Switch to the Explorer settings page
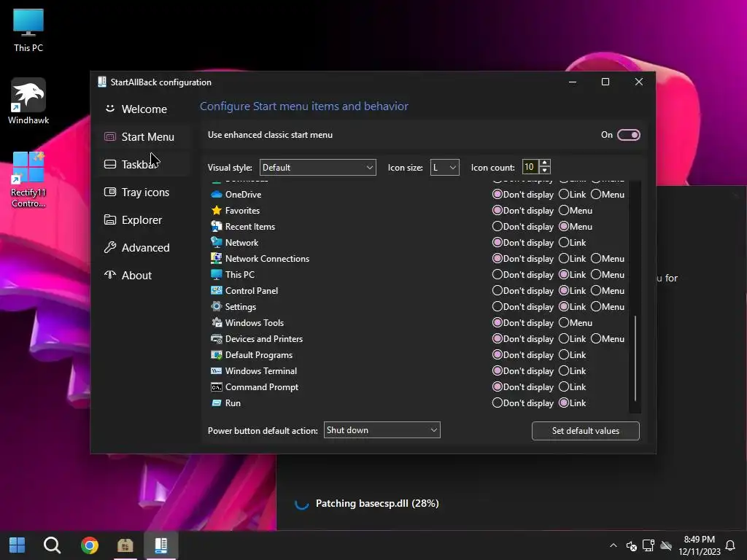 click(x=144, y=220)
